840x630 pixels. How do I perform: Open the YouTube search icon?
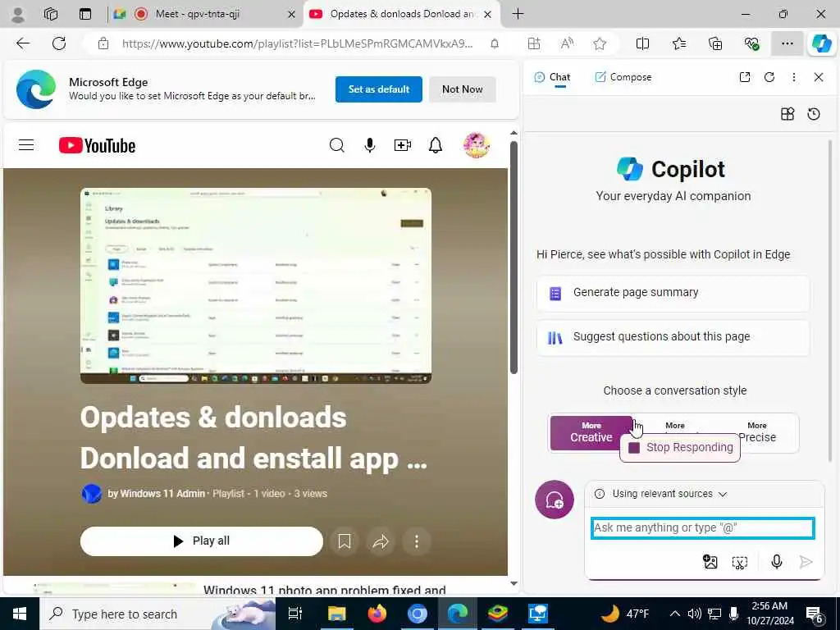(x=336, y=145)
